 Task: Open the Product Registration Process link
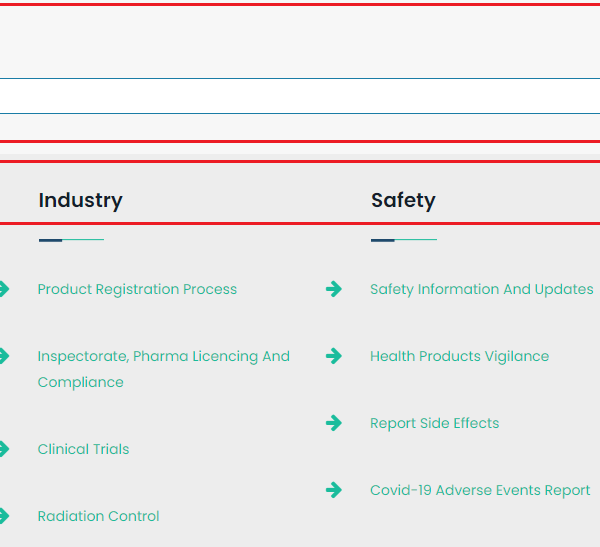pos(137,289)
